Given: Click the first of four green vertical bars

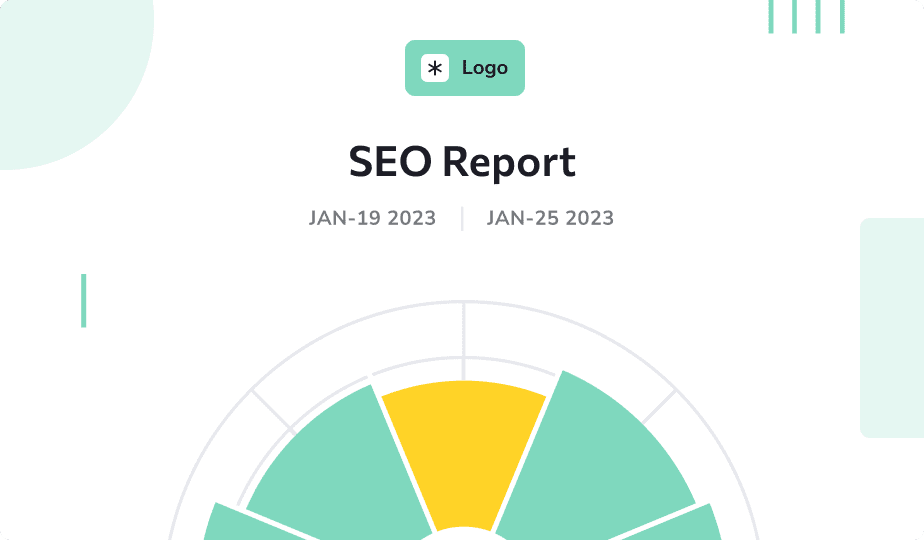Looking at the screenshot, I should (x=771, y=17).
